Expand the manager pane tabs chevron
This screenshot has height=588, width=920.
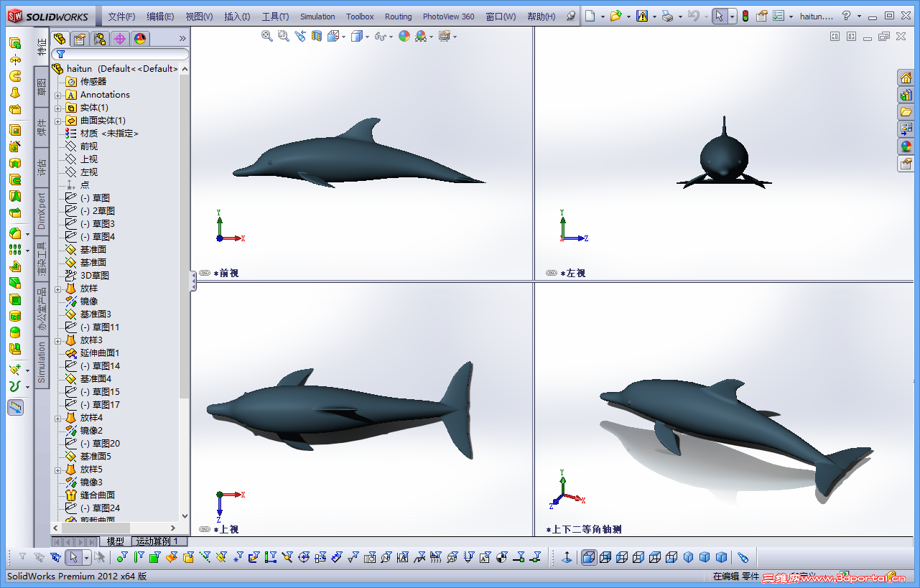(182, 39)
